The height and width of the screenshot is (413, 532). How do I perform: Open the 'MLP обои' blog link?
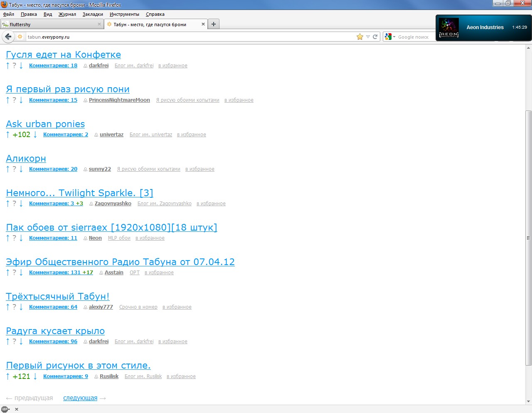click(x=119, y=238)
